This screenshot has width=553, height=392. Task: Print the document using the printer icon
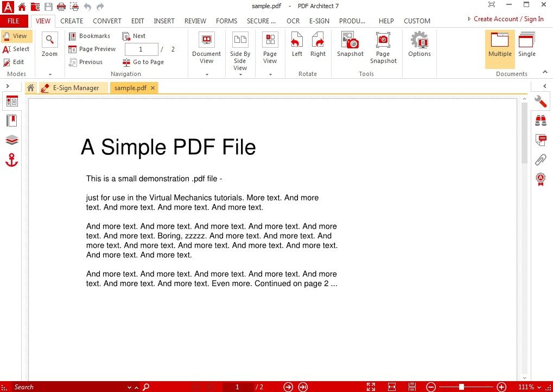[x=61, y=7]
